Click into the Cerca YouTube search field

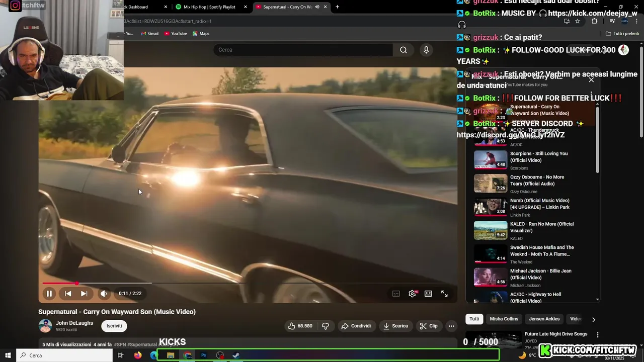coord(303,50)
